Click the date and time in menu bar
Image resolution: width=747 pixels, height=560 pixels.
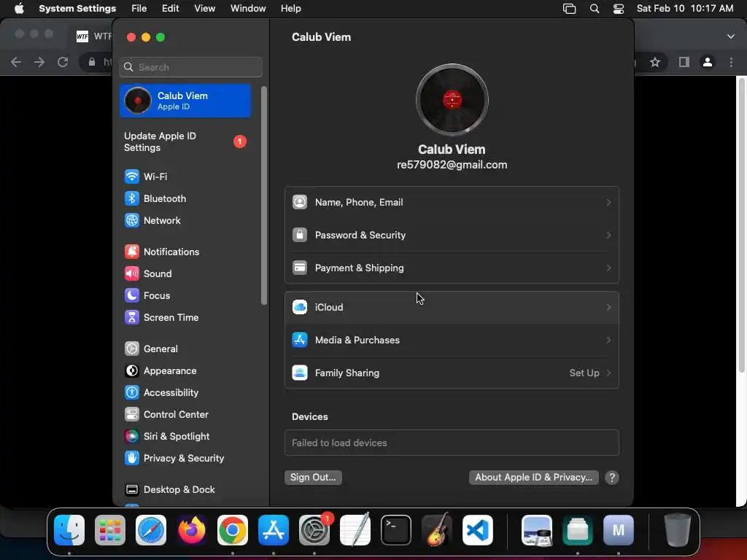click(x=685, y=9)
